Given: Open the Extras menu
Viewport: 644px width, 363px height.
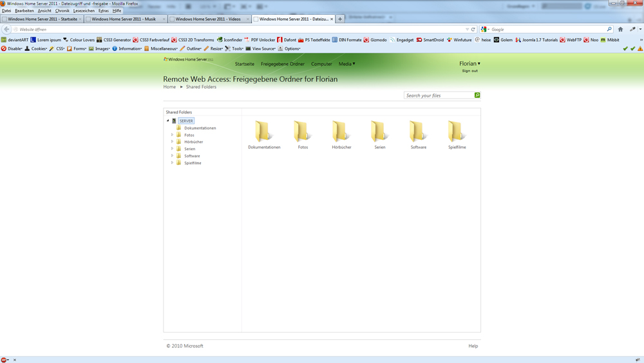Looking at the screenshot, I should point(104,11).
